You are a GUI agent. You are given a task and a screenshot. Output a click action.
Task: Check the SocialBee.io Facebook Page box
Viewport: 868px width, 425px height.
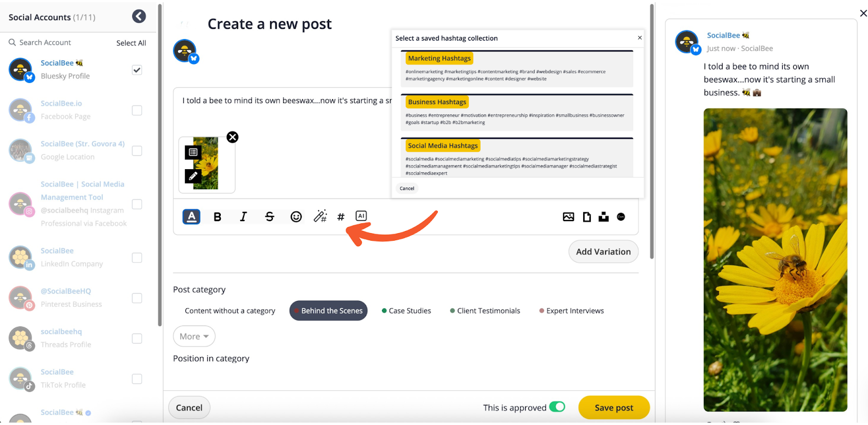tap(137, 111)
